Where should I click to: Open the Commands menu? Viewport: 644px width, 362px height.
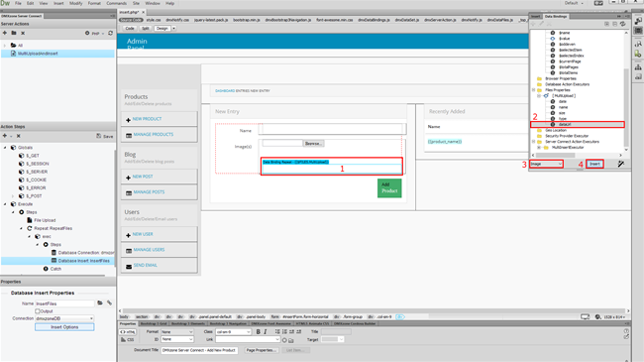tap(116, 3)
